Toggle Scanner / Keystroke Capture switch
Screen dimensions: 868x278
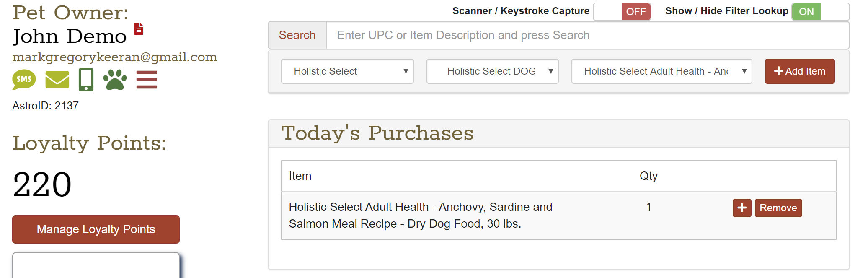point(622,11)
